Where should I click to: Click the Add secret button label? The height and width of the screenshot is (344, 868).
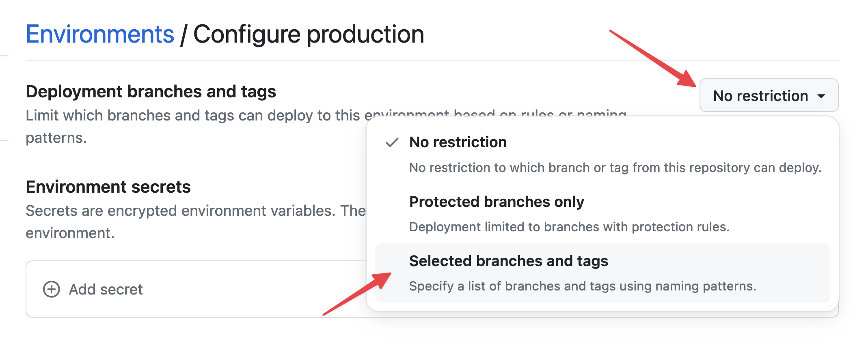106,289
